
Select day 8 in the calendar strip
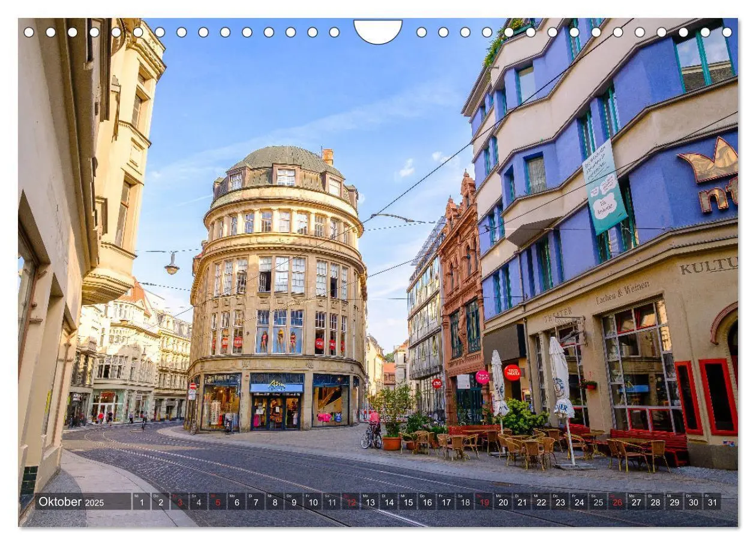point(274,502)
